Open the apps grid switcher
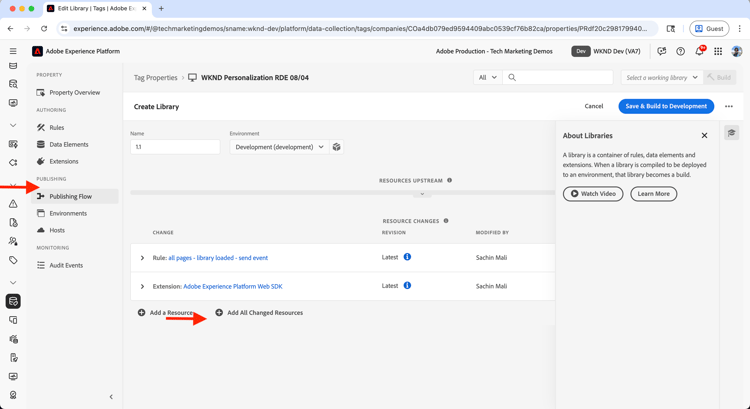 pos(718,51)
